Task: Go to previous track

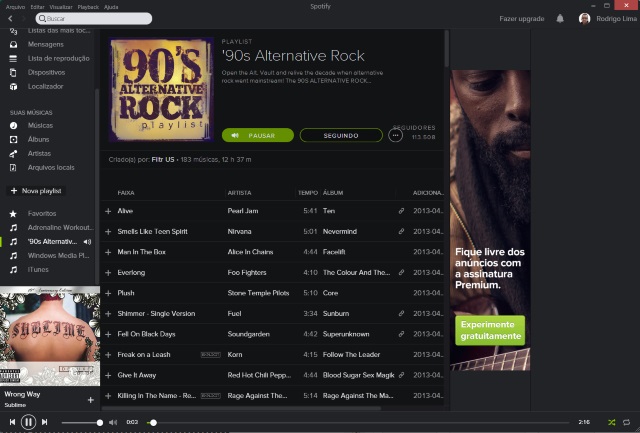Action: [12, 422]
